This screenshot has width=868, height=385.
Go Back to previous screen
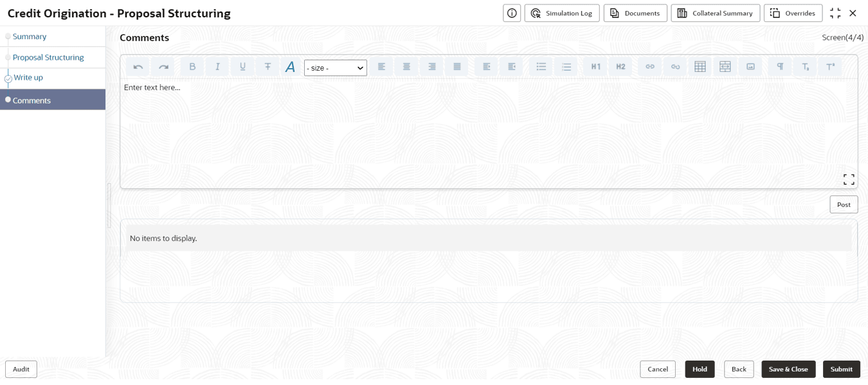click(x=739, y=369)
